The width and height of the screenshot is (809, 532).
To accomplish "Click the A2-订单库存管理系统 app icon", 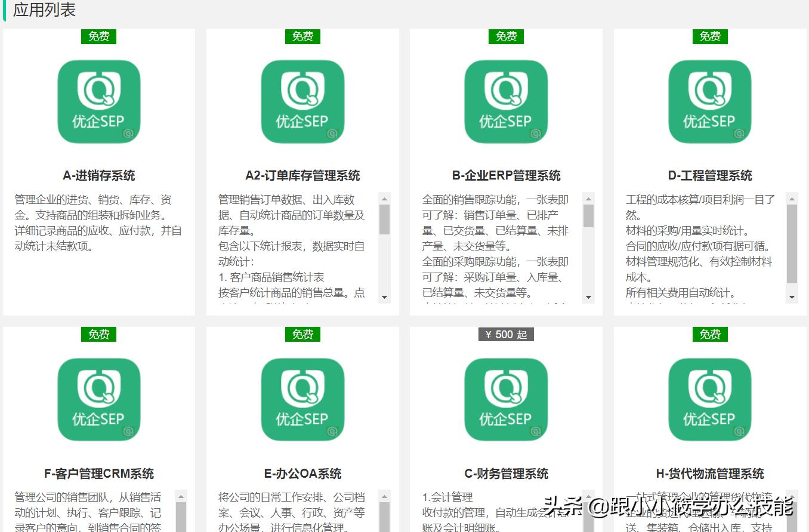I will coord(303,100).
